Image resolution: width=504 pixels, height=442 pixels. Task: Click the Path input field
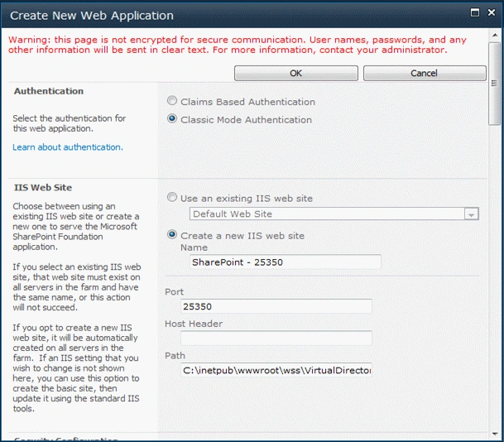276,370
